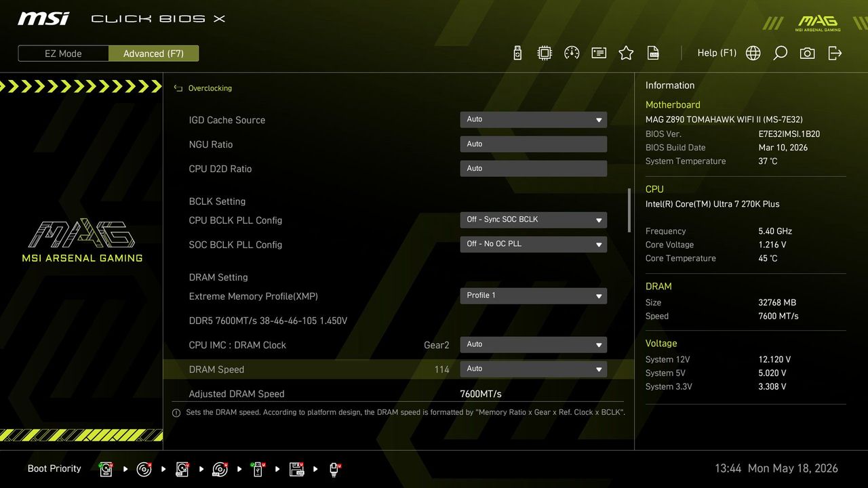Click the Intel Core Ultra 7 270K Plus text
The image size is (868, 488).
712,204
